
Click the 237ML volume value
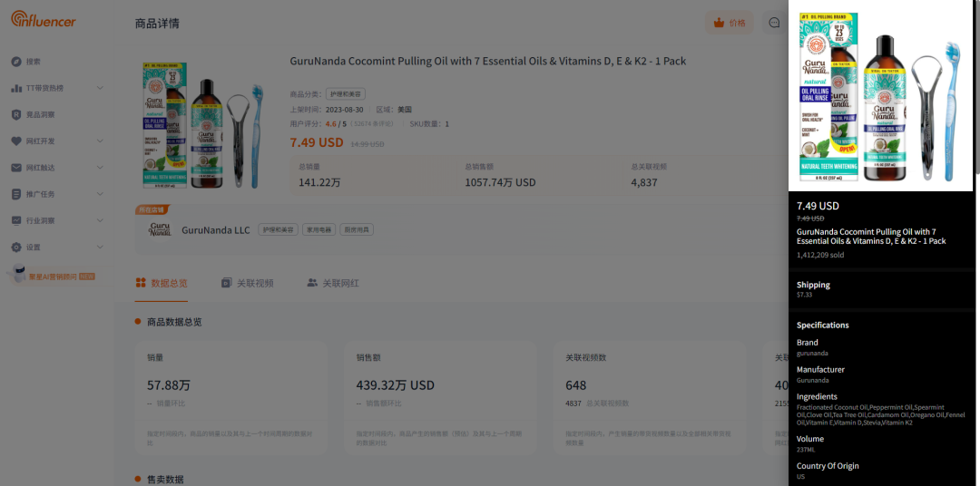tap(806, 450)
